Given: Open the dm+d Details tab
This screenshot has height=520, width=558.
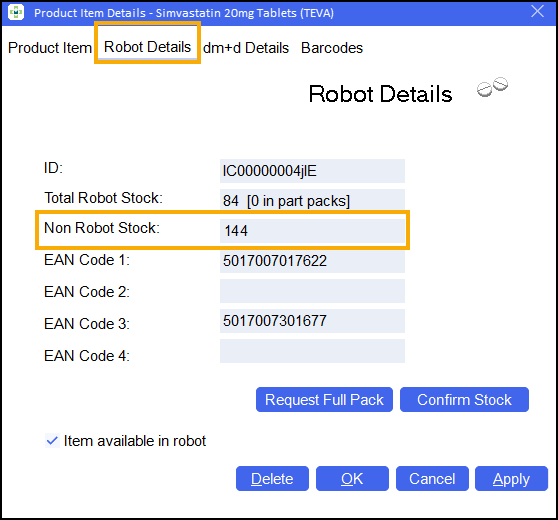Looking at the screenshot, I should tap(246, 48).
